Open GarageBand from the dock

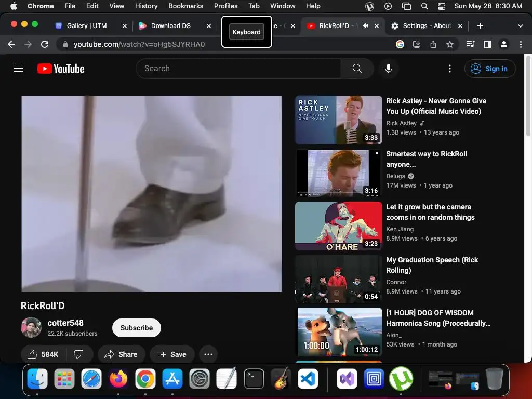click(x=281, y=378)
